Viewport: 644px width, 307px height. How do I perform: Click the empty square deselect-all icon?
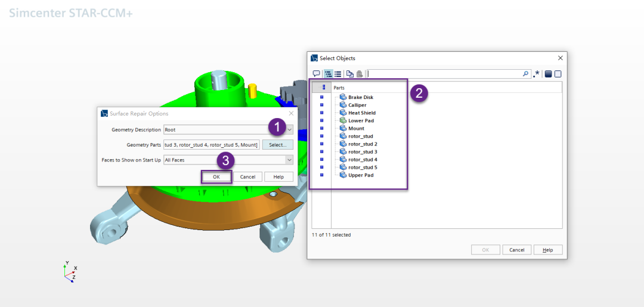pyautogui.click(x=558, y=74)
